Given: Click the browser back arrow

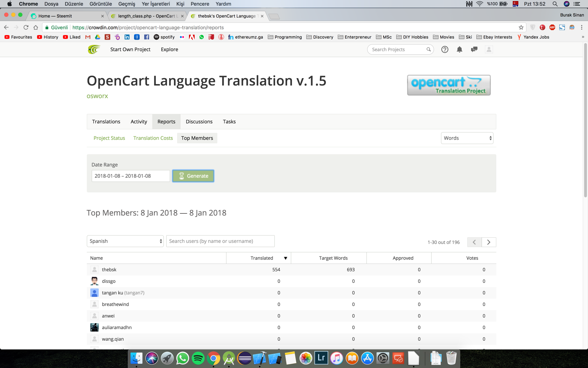Looking at the screenshot, I should pyautogui.click(x=6, y=27).
